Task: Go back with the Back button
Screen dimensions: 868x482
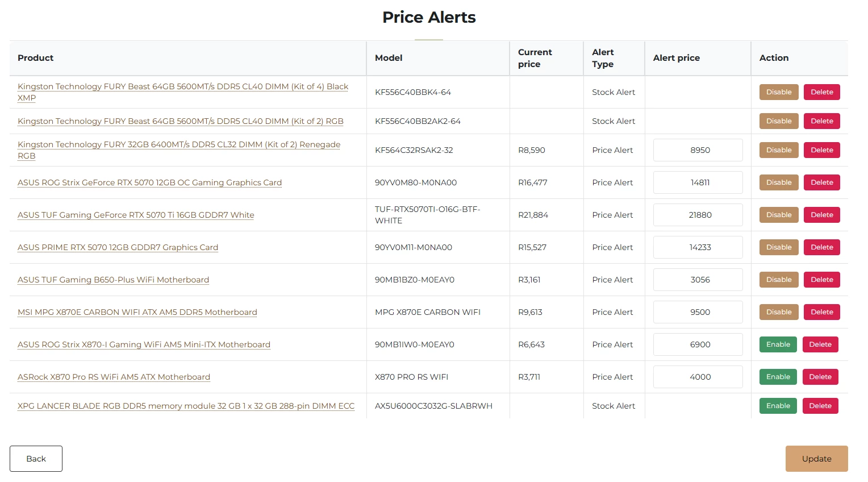Action: coord(36,459)
